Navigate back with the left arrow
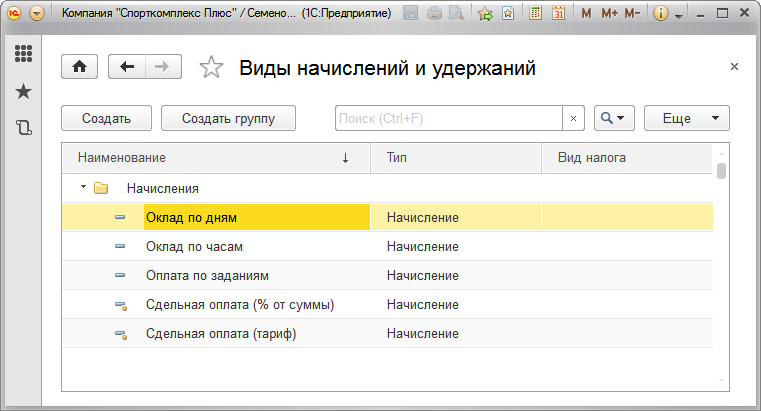Image resolution: width=761 pixels, height=411 pixels. pyautogui.click(x=127, y=67)
